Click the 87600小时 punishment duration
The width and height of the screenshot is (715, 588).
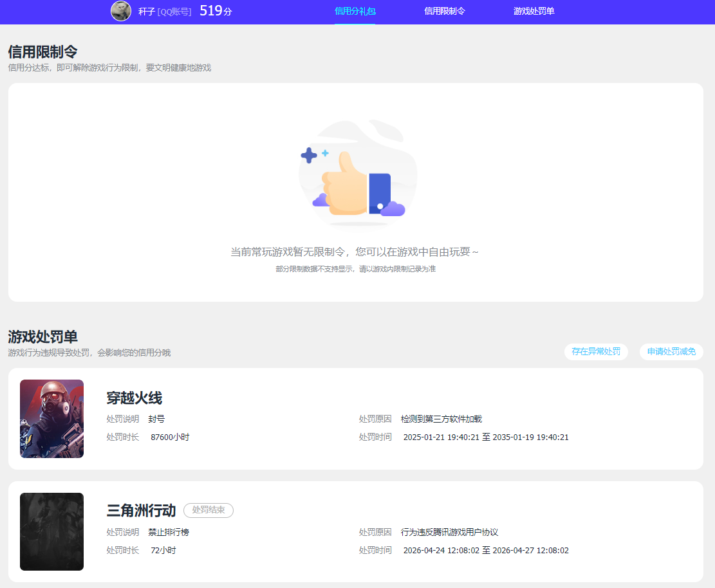pos(170,437)
